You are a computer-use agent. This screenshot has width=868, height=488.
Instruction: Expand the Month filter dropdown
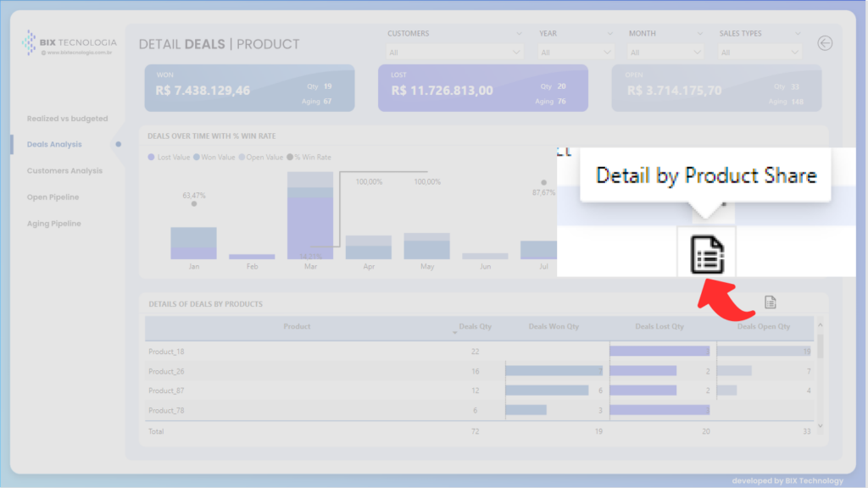point(665,53)
